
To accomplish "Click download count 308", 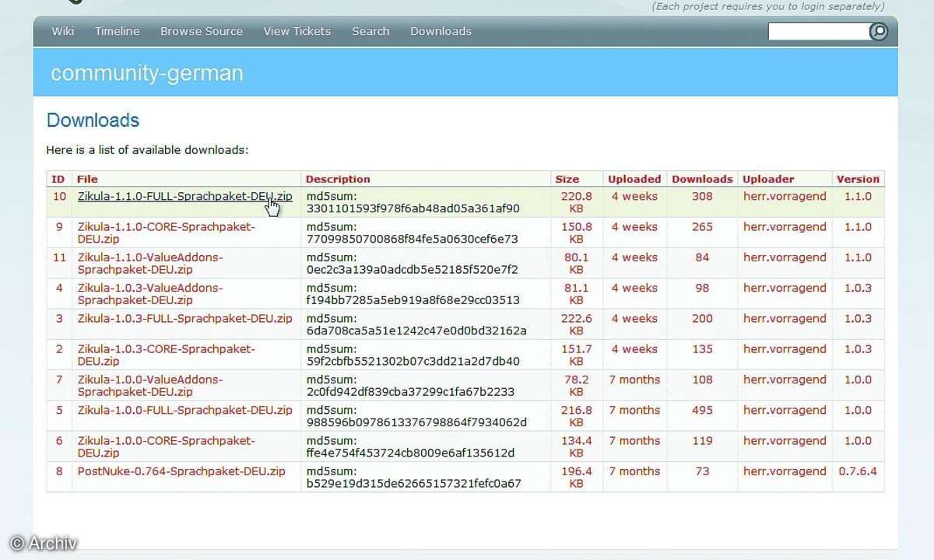I will pyautogui.click(x=702, y=197).
